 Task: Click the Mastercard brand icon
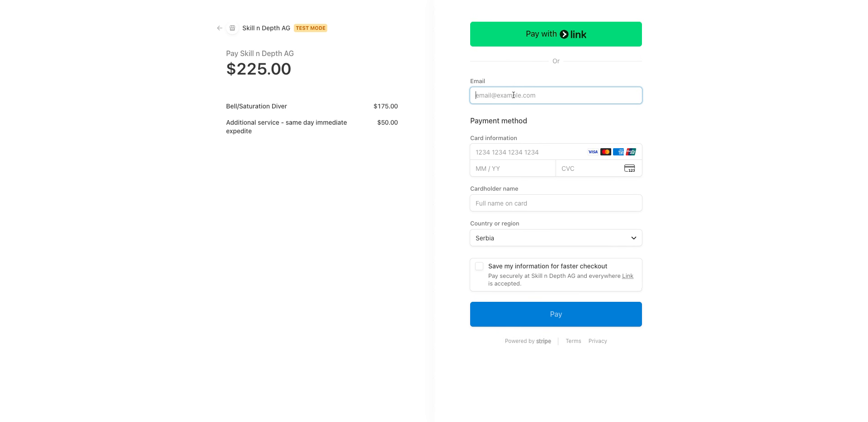pos(605,152)
